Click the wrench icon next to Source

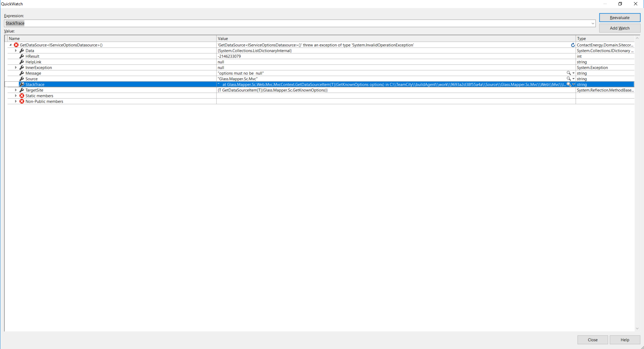(22, 79)
